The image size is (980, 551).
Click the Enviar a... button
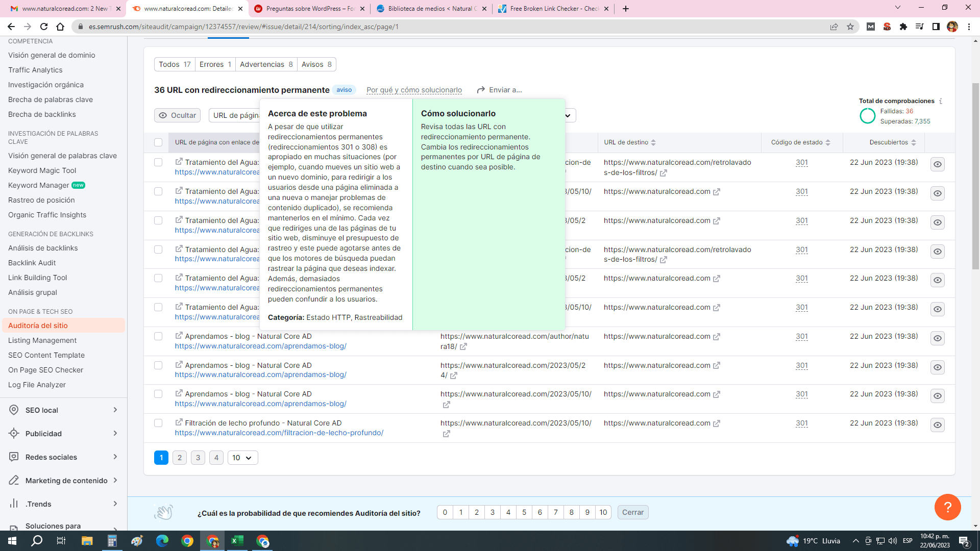tap(499, 90)
